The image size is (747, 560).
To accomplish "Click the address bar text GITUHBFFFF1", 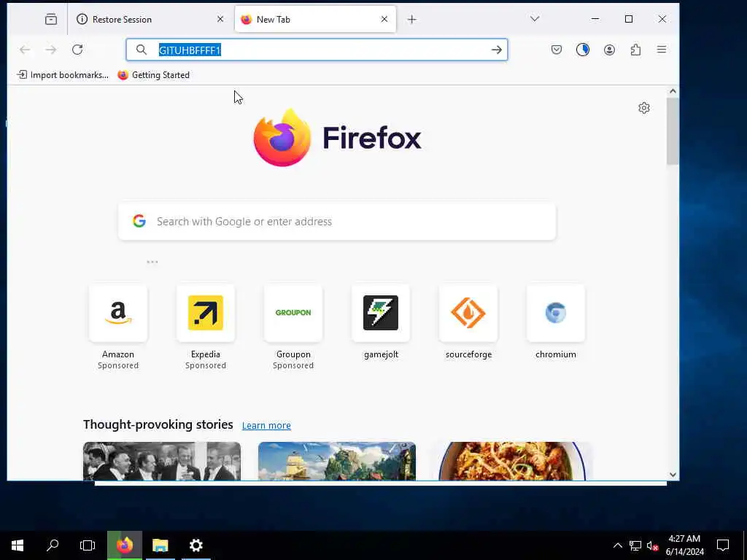I will [x=190, y=50].
